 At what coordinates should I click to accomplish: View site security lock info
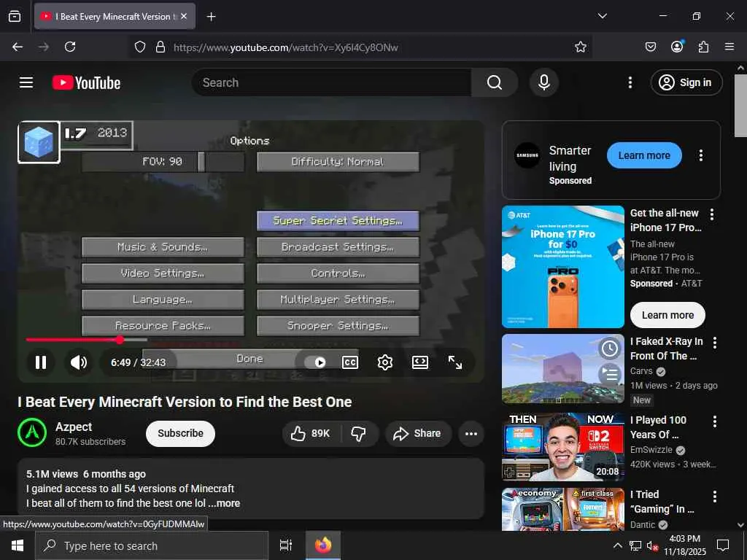[x=160, y=47]
